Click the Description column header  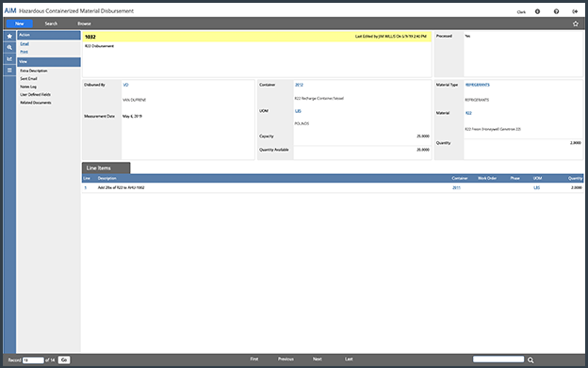(x=107, y=178)
